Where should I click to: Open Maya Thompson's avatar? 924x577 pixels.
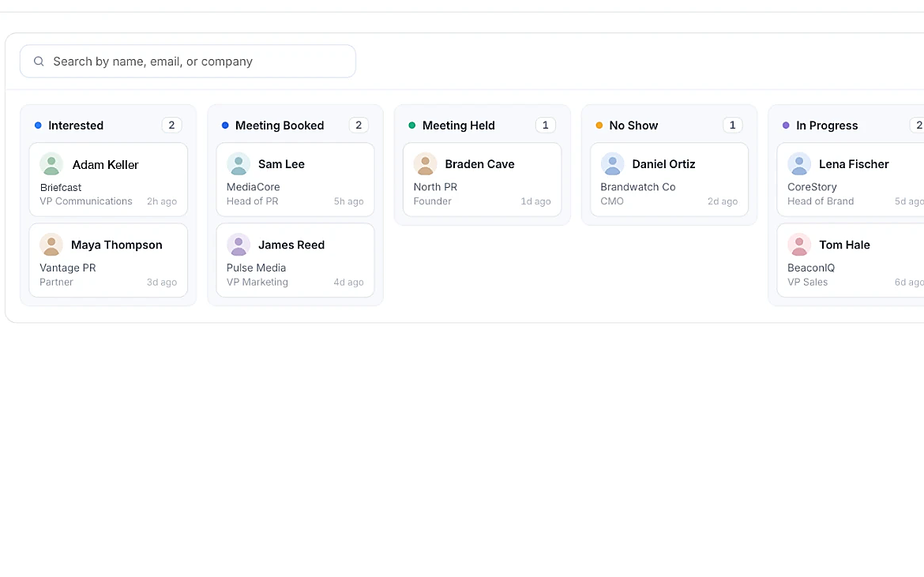pos(51,245)
